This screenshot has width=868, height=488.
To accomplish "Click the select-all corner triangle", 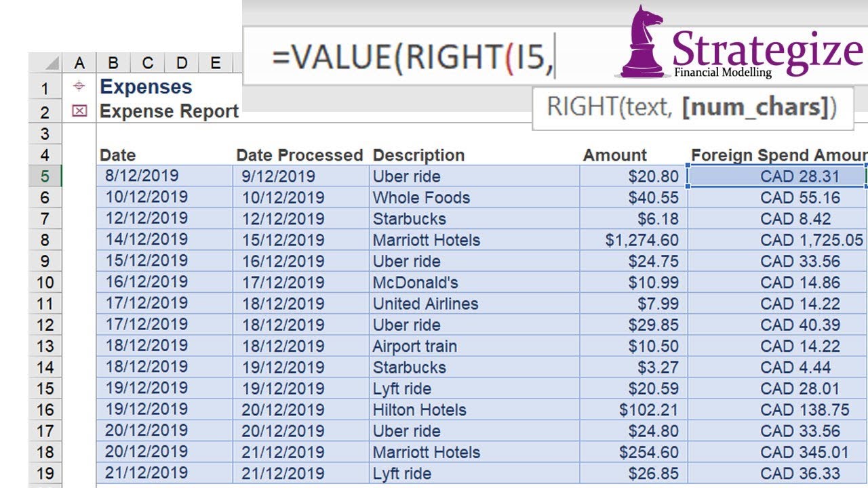I will [x=46, y=63].
